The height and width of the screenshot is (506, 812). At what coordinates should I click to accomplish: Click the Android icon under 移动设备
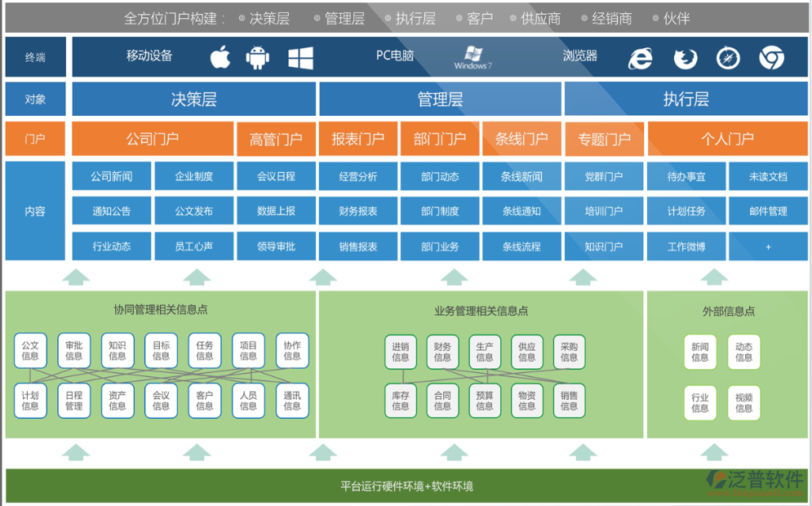point(257,57)
